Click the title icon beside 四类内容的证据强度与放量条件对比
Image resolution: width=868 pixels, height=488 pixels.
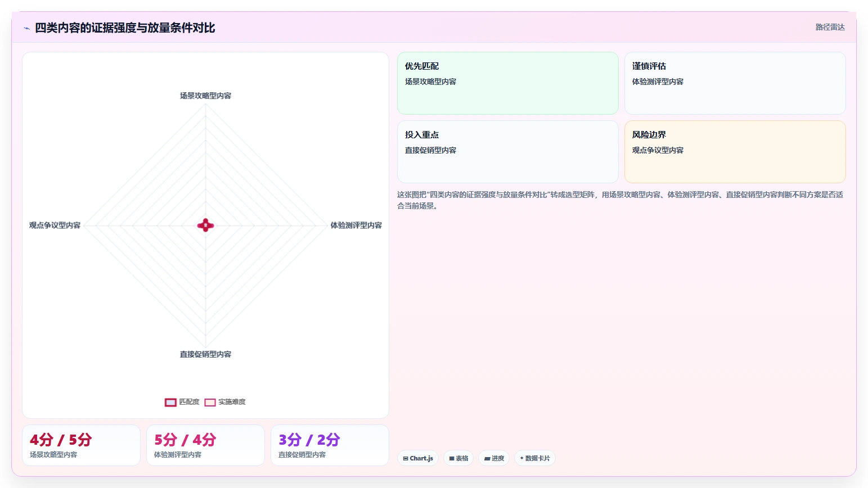click(26, 28)
